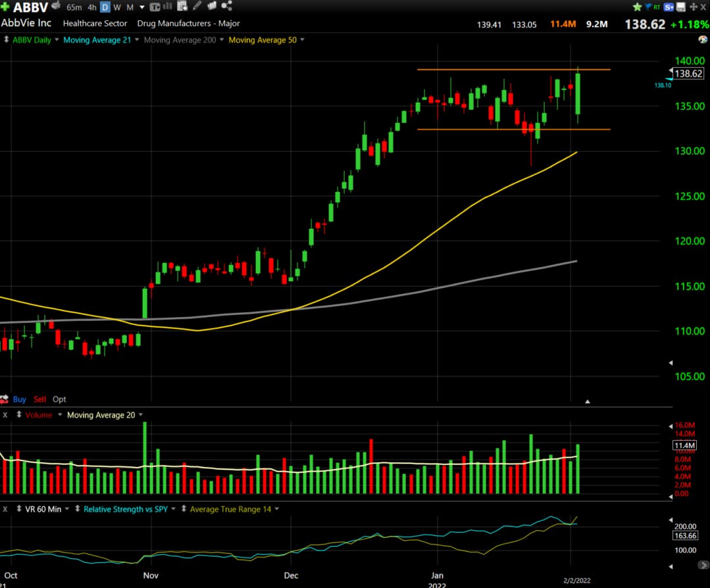The image size is (710, 588).
Task: Click the four-arrow move window icon
Action: pyautogui.click(x=694, y=7)
